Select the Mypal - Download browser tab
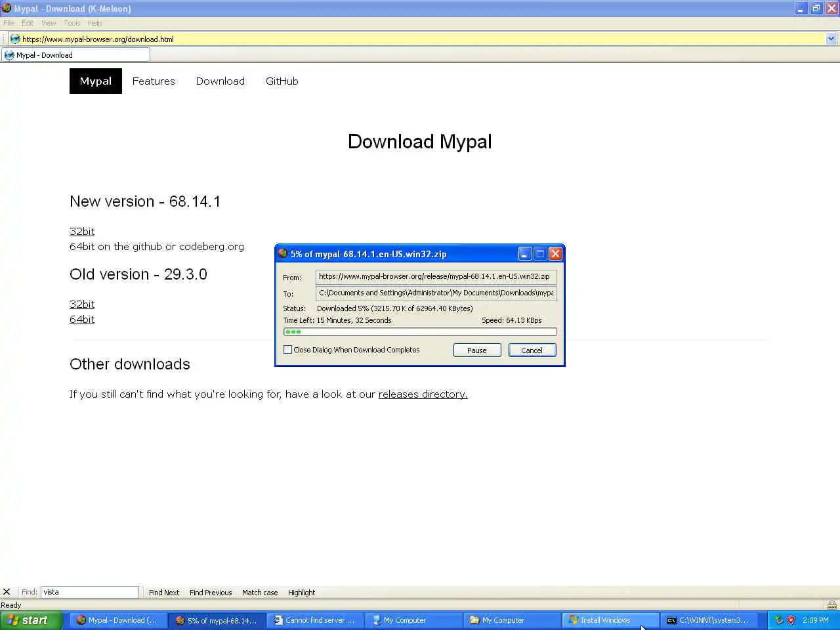This screenshot has height=630, width=840. tap(75, 55)
